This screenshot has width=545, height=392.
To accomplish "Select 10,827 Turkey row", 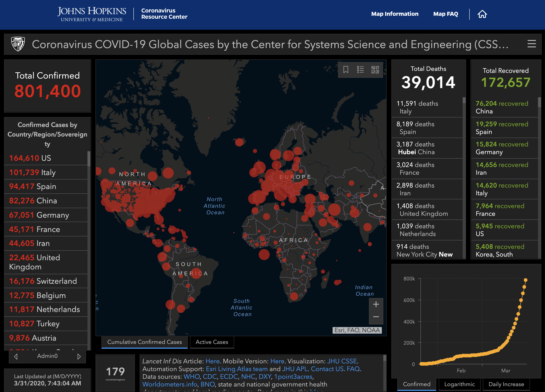I will coord(46,324).
